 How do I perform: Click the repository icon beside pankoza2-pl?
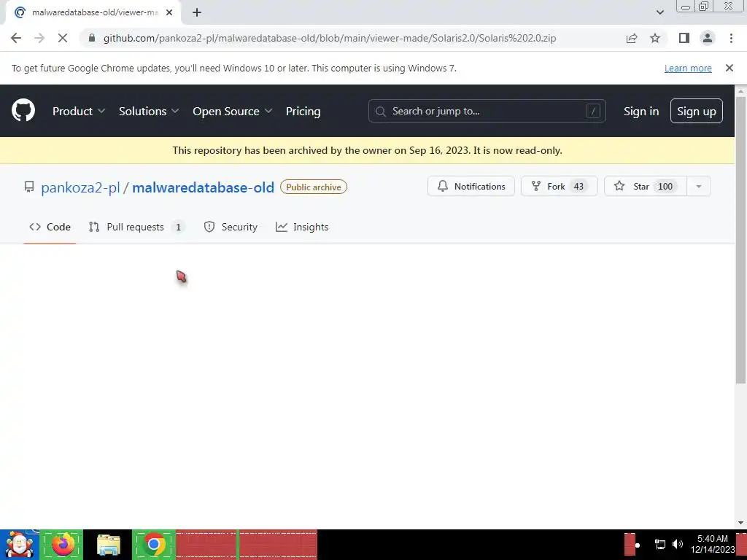click(29, 187)
